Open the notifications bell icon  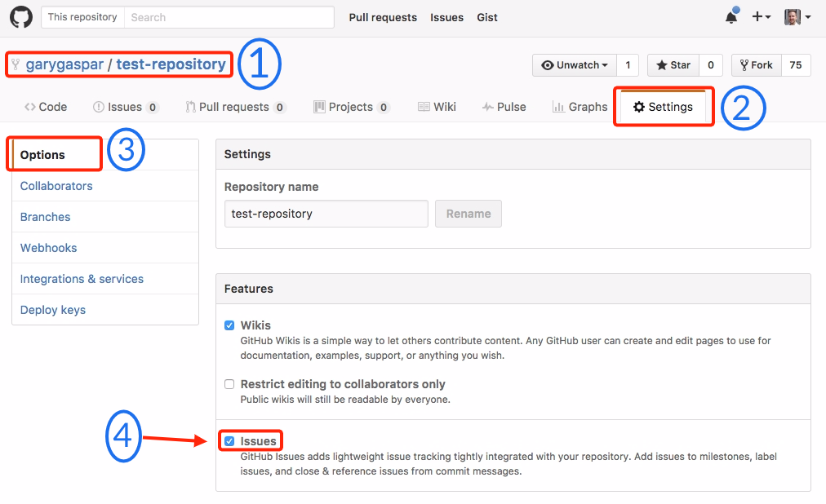pos(731,17)
